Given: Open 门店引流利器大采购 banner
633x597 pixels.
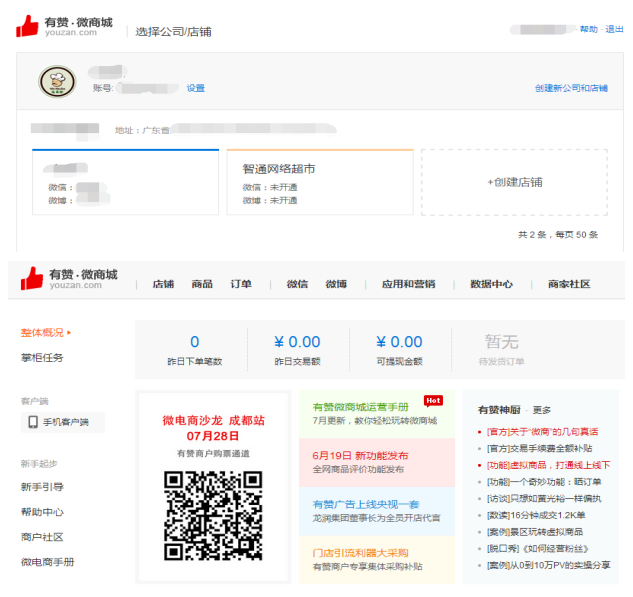Looking at the screenshot, I should coord(376,559).
